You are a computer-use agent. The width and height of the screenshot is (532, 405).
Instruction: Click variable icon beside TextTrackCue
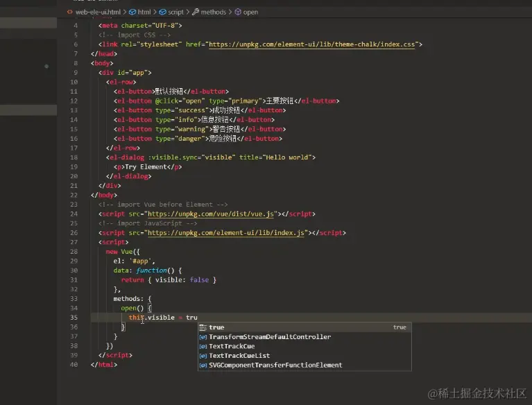203,346
